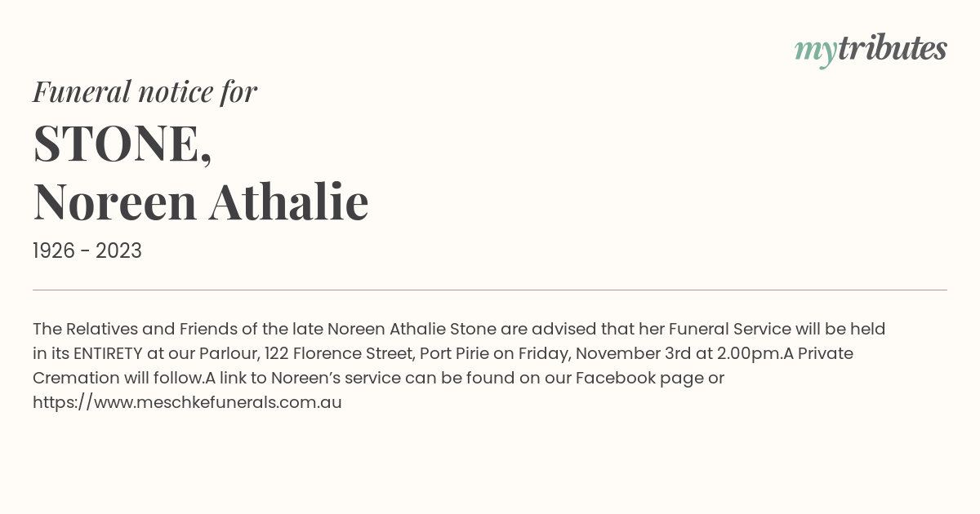Click the dark "tributes" logo text
Image resolution: width=980 pixels, height=514 pixels.
tap(892, 48)
